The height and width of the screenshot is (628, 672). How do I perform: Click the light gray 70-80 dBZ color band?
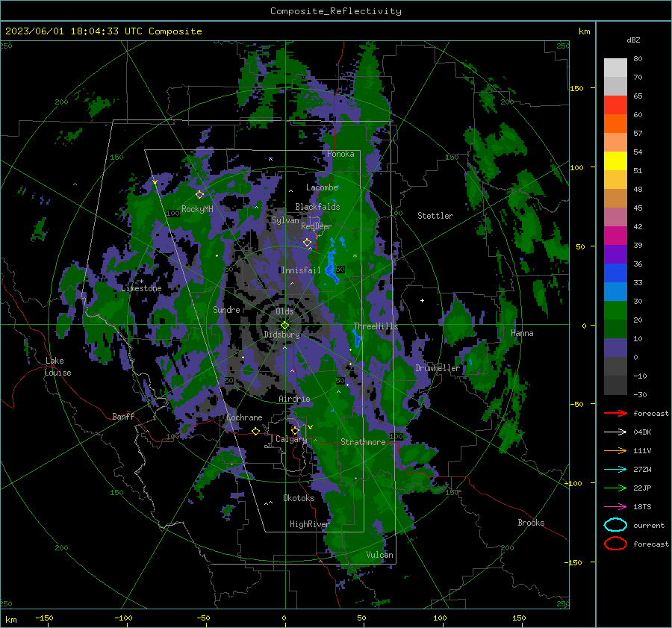pos(615,67)
